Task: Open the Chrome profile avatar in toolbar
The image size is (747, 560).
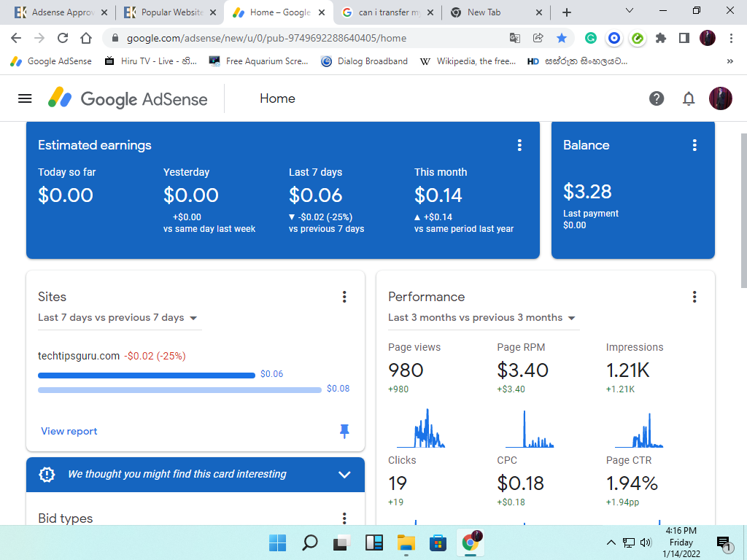Action: pos(708,38)
